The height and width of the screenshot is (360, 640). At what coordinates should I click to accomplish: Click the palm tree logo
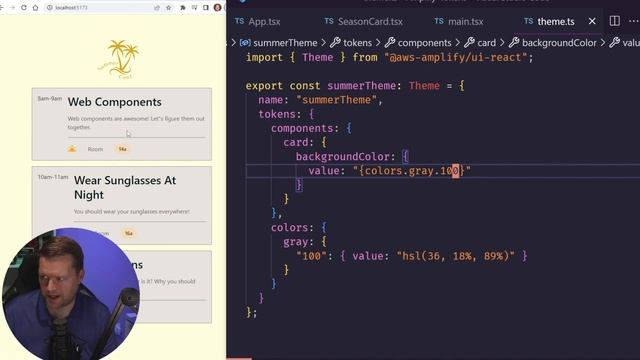[x=119, y=59]
